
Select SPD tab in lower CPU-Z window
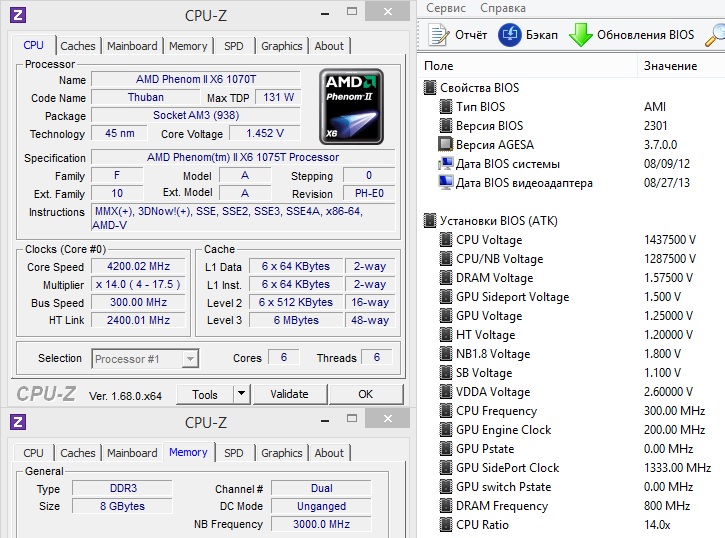pyautogui.click(x=233, y=453)
